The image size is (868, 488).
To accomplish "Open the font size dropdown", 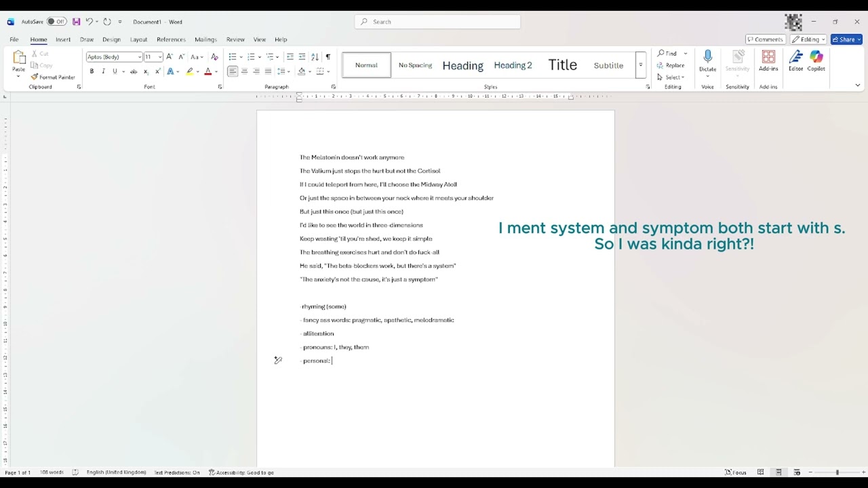I will (x=160, y=57).
